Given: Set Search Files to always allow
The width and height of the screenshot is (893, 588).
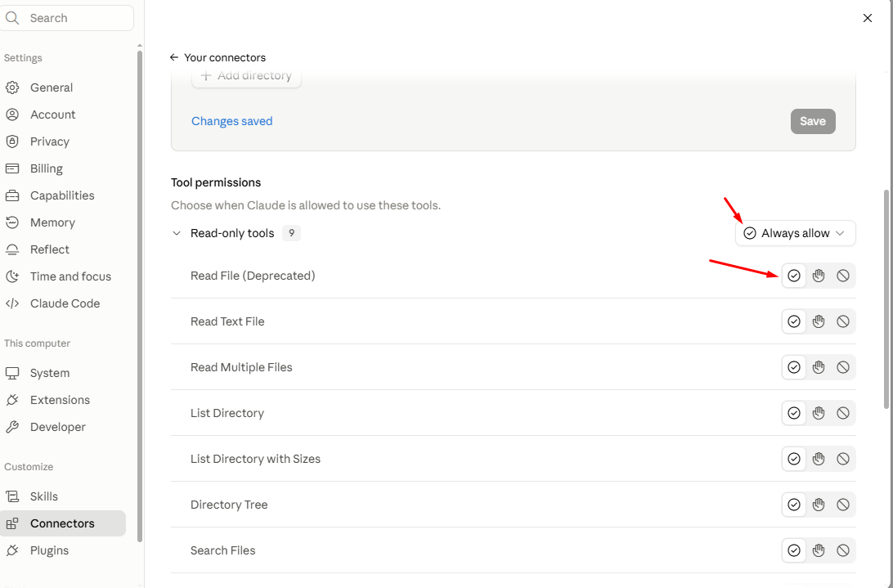Looking at the screenshot, I should point(794,550).
